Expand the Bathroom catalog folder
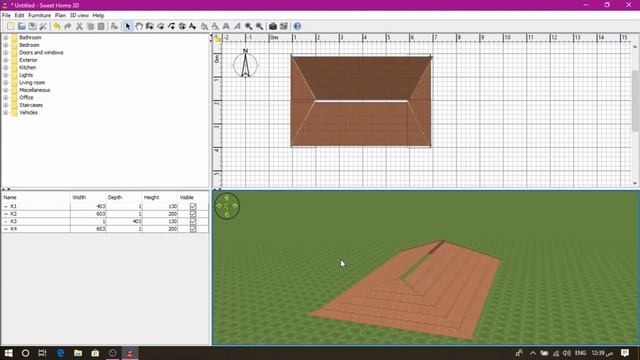 coord(6,38)
